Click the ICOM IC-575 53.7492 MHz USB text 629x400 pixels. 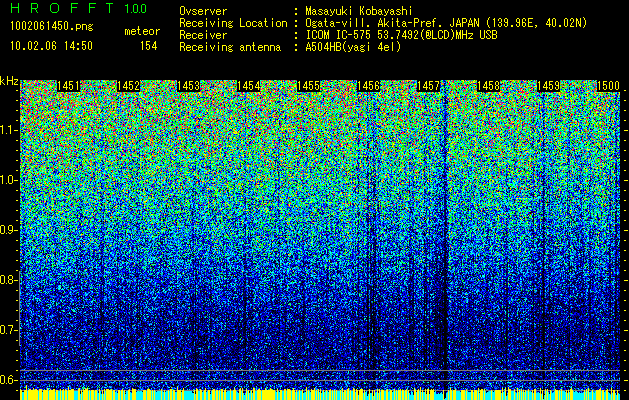coord(402,35)
